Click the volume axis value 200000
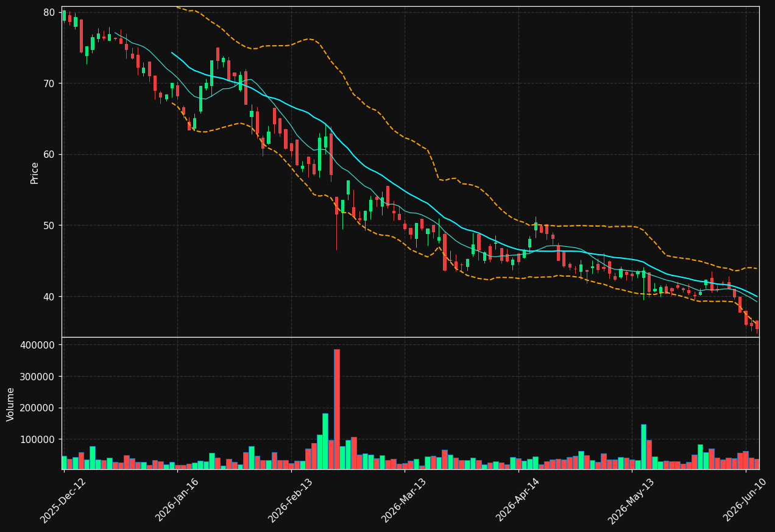This screenshot has width=775, height=532. [38, 408]
